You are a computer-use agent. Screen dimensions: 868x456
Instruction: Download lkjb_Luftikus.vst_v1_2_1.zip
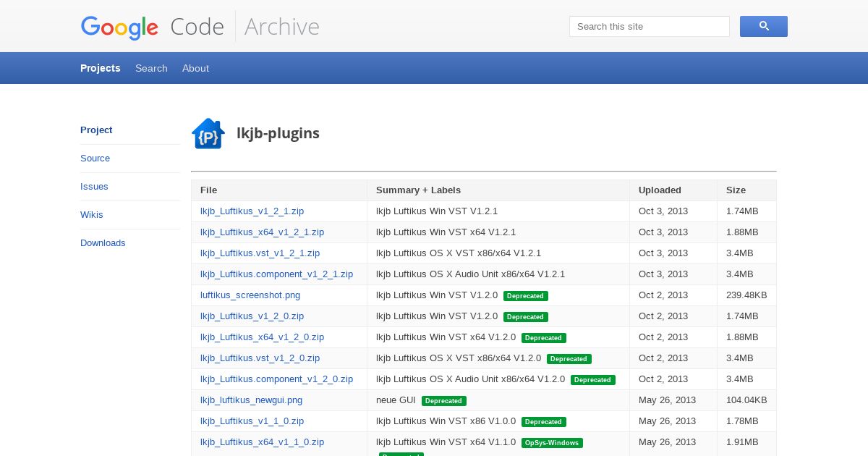[x=260, y=253]
